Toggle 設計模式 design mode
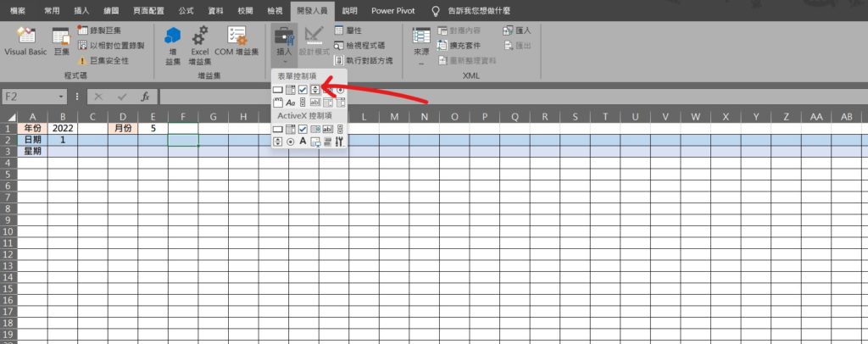868x344 pixels. pyautogui.click(x=314, y=42)
